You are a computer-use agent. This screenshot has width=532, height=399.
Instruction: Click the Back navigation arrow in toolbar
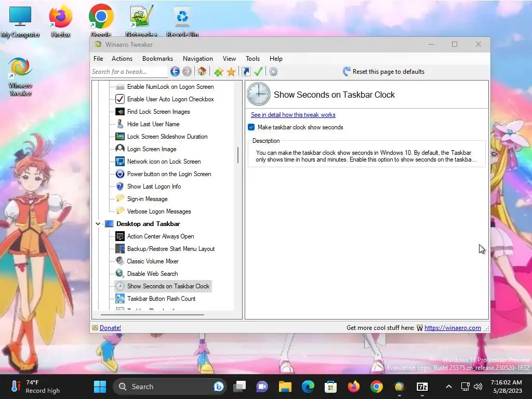coord(175,72)
